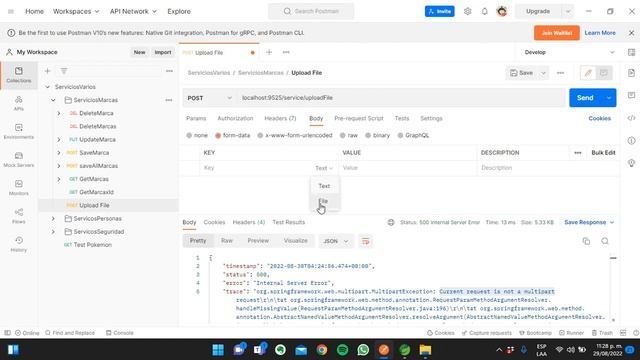Switch to the Authorization tab
The image size is (640, 360).
click(235, 118)
